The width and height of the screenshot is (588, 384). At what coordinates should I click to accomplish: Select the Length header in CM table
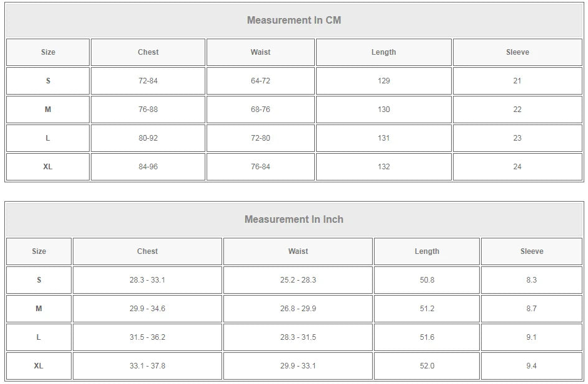click(x=384, y=52)
